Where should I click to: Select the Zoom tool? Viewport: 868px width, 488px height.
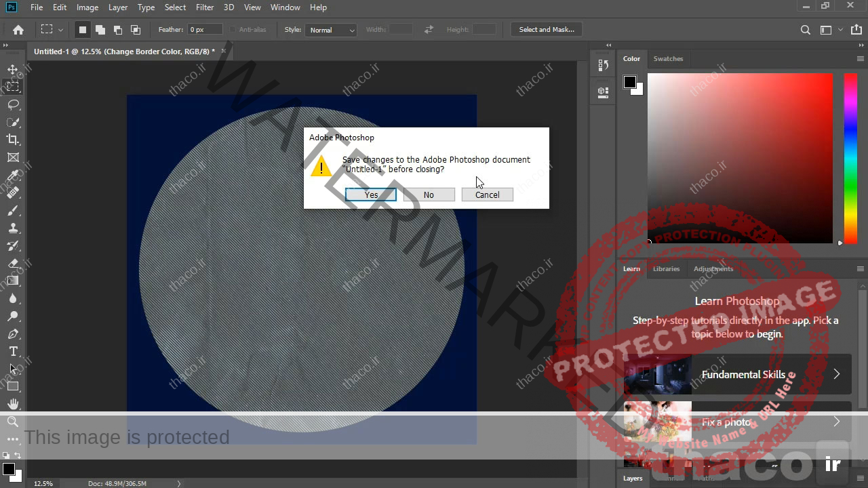(x=13, y=422)
